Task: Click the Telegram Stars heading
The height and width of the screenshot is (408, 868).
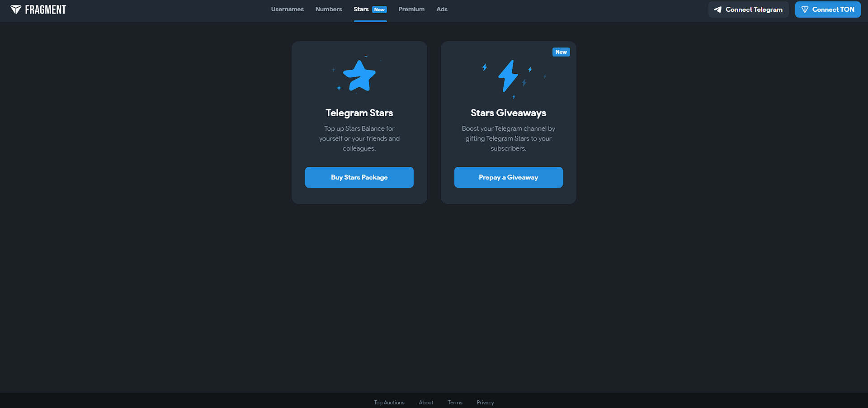Action: (359, 113)
